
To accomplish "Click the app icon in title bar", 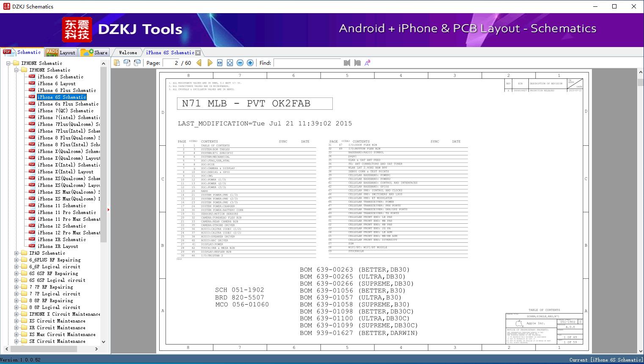I will [6, 6].
